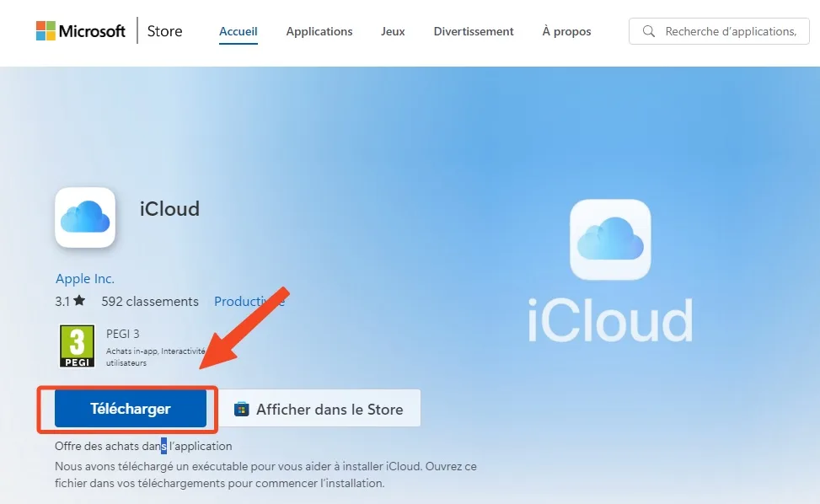
Task: Open the Jeux section
Action: coord(392,31)
